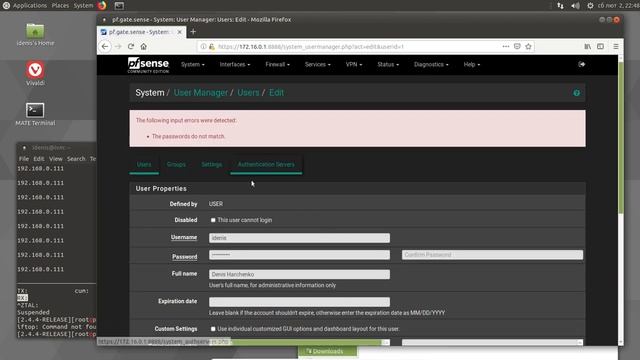Viewport: 640px width, 360px height.
Task: Expand the Services dropdown menu
Action: click(318, 64)
